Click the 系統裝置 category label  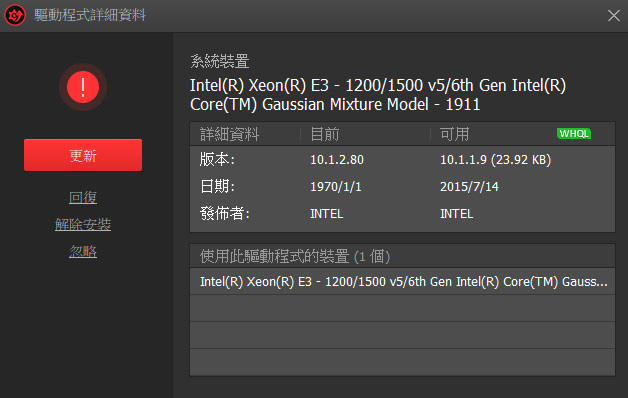(x=219, y=62)
